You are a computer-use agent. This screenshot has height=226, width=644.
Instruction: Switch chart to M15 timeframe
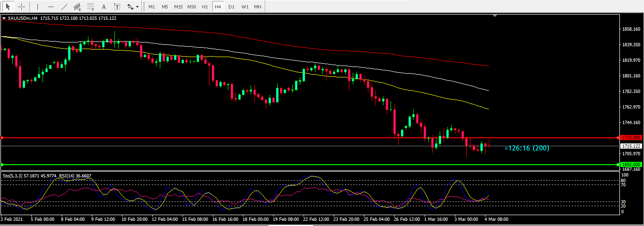tap(178, 7)
